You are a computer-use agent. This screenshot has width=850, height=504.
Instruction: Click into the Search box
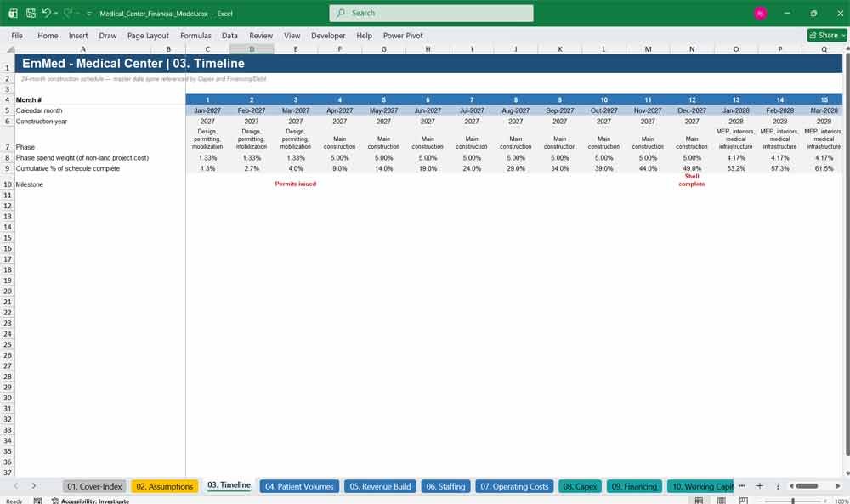[x=431, y=13]
